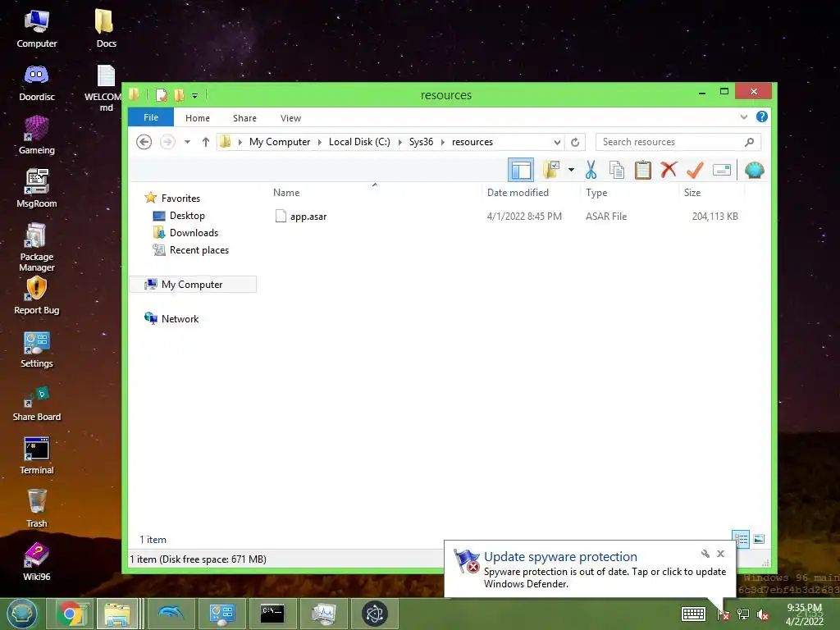Expand the ribbon with the chevron
The image size is (840, 630).
point(743,116)
